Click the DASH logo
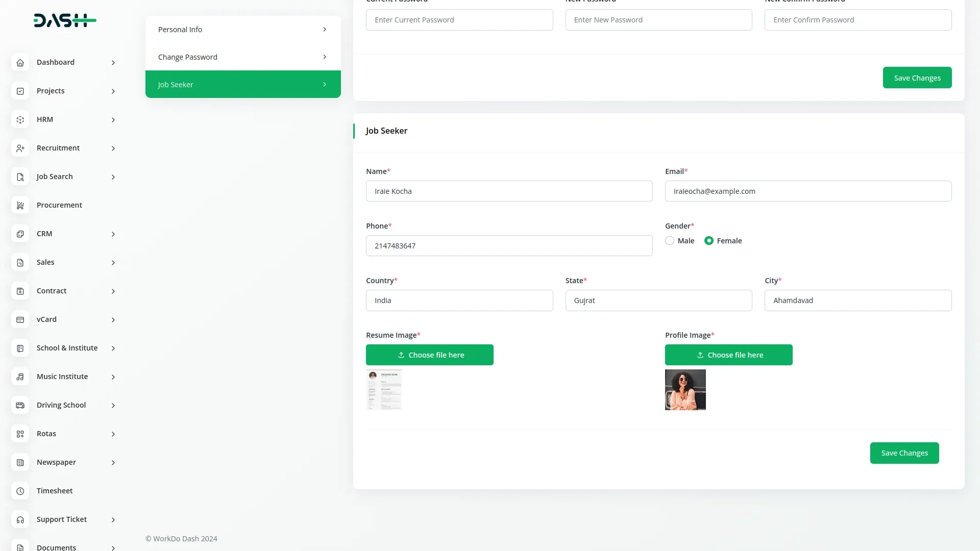Image resolution: width=980 pixels, height=551 pixels. click(x=65, y=20)
